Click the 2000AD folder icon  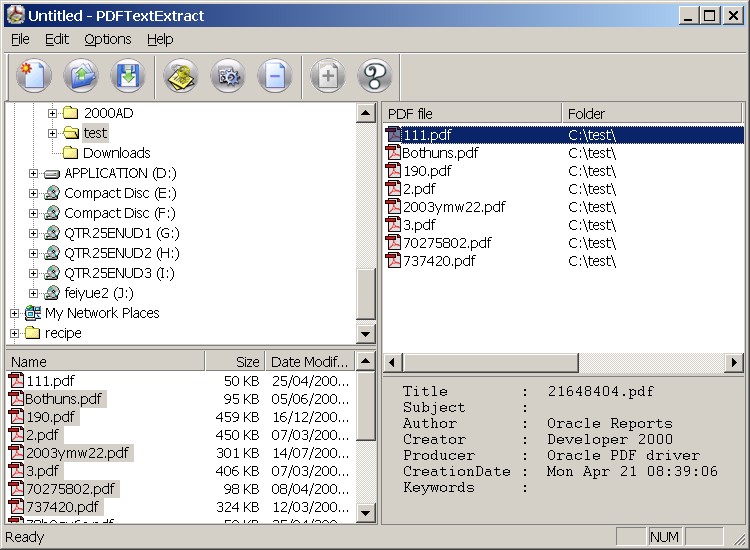[x=71, y=113]
